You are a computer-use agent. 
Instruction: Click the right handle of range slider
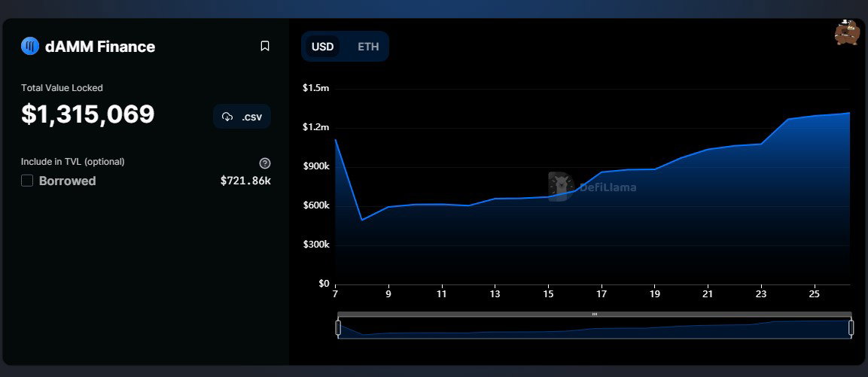[x=851, y=328]
